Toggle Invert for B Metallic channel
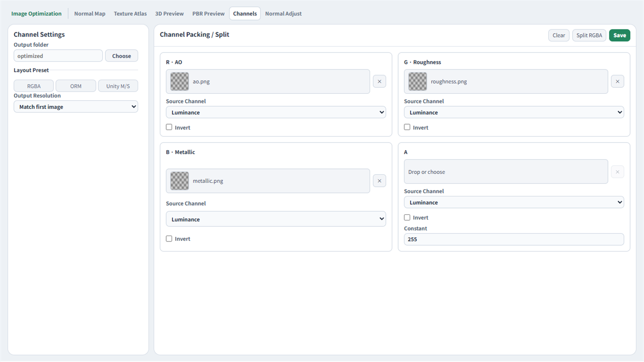 click(x=169, y=239)
